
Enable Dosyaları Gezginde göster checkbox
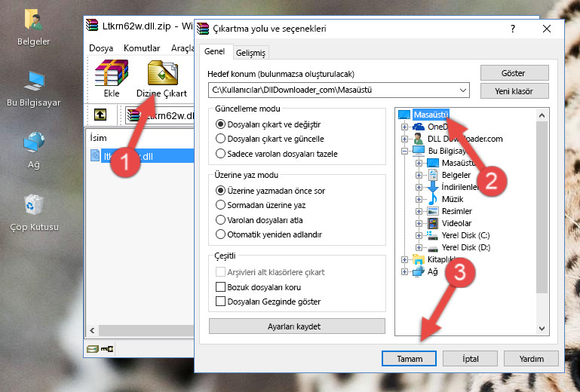tap(220, 302)
